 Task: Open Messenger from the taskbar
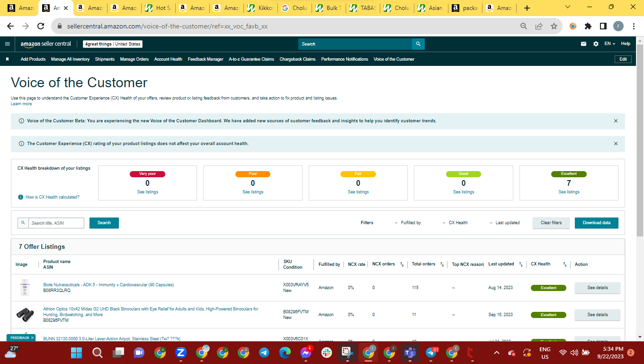pyautogui.click(x=305, y=353)
